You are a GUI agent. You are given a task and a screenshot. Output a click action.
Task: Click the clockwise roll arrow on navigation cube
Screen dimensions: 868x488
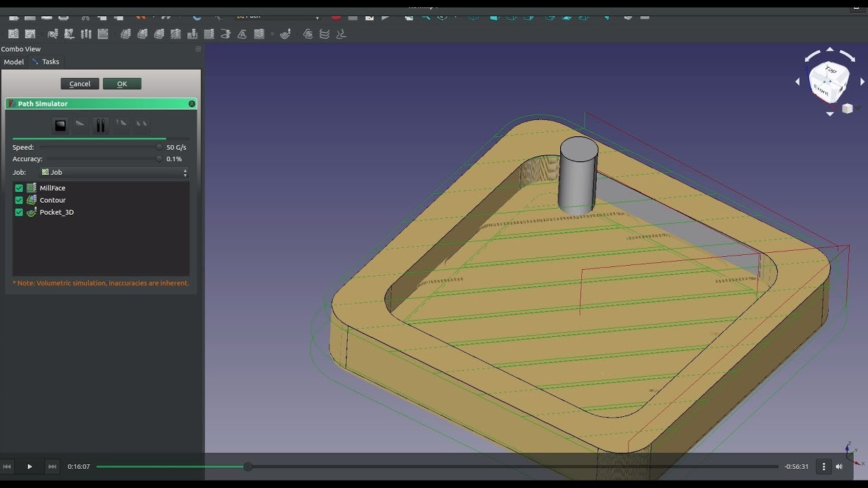point(848,56)
